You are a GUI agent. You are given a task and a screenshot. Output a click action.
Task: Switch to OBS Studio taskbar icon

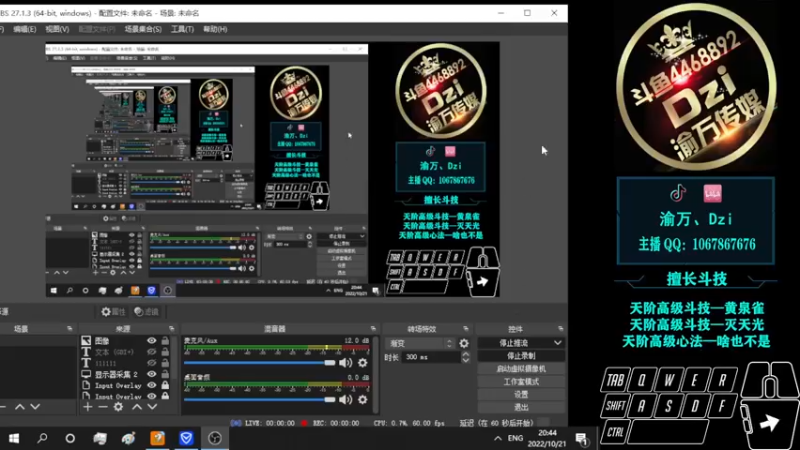point(215,438)
